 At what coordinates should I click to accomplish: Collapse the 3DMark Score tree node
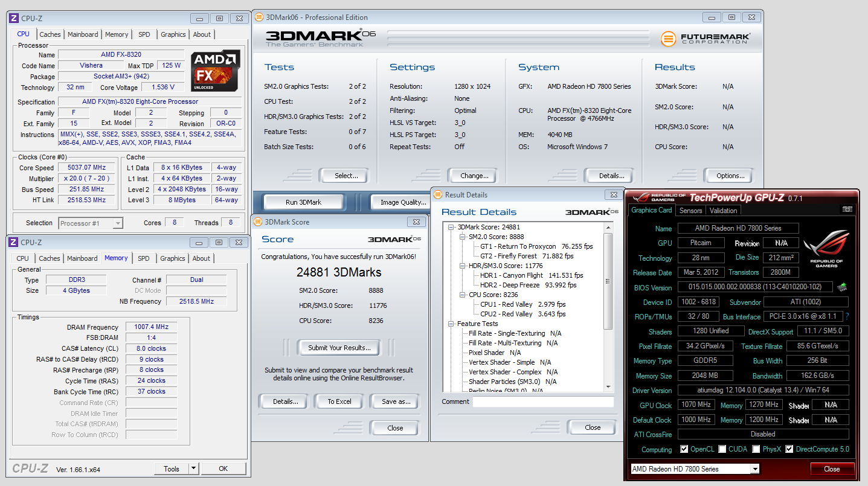point(452,227)
